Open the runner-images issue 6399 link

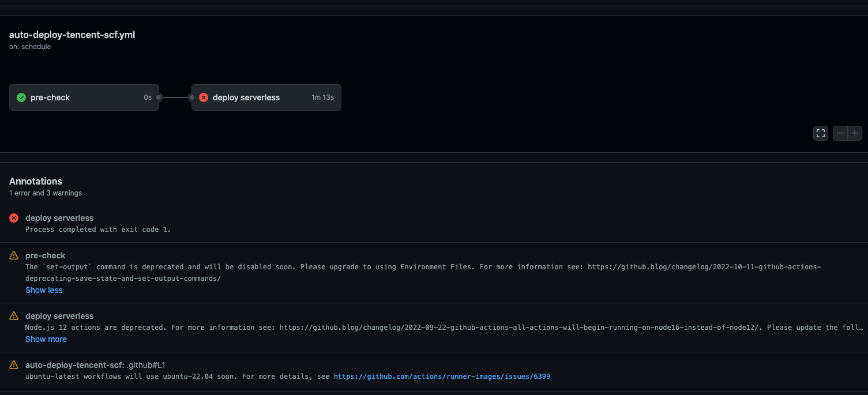[442, 376]
